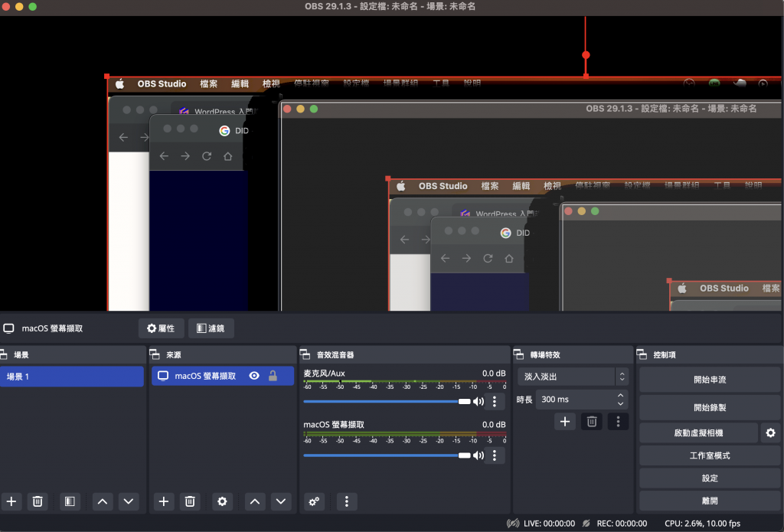Open advanced audio properties gears icon
This screenshot has height=532, width=784.
[x=314, y=501]
